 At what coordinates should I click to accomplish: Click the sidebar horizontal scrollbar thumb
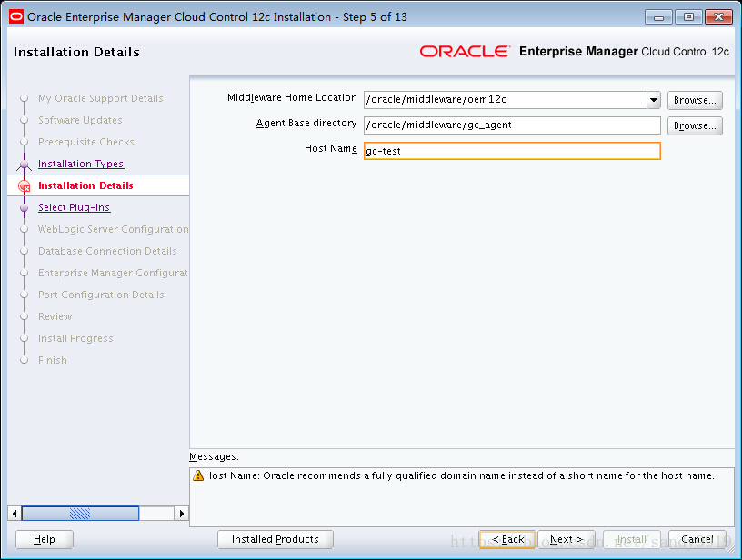(x=80, y=513)
